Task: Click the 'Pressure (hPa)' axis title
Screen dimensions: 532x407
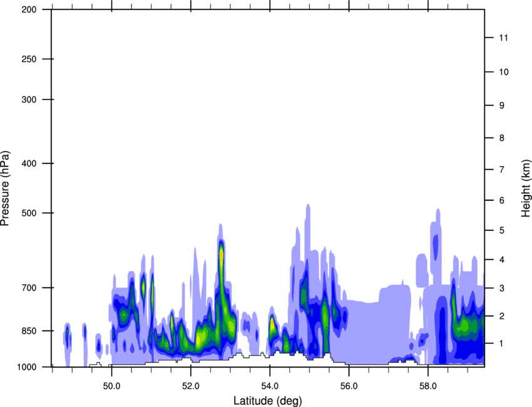Action: tap(5, 188)
